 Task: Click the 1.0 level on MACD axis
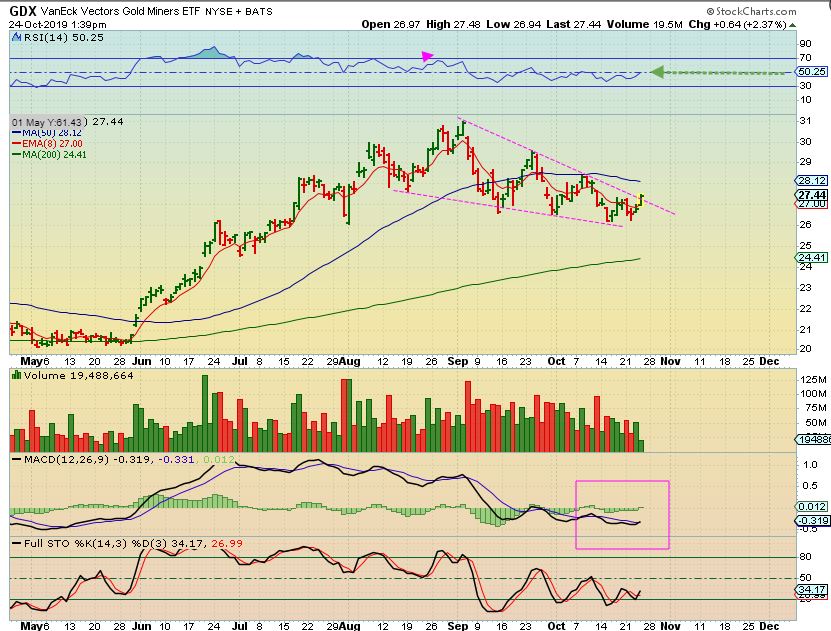coord(810,465)
